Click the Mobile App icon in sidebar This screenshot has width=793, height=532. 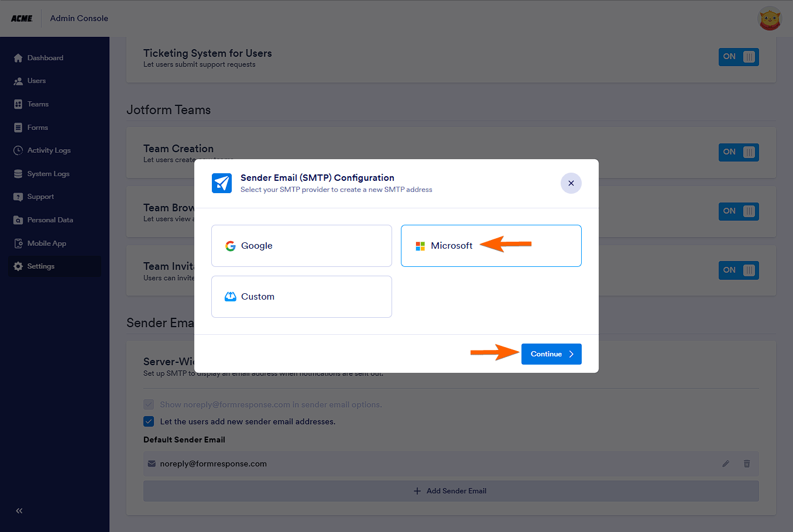pos(18,243)
